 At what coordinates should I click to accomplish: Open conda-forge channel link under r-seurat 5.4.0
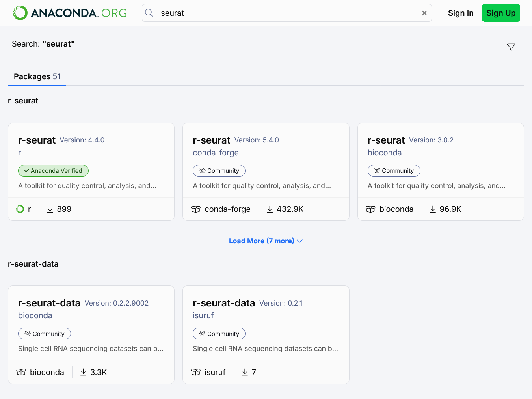[216, 153]
